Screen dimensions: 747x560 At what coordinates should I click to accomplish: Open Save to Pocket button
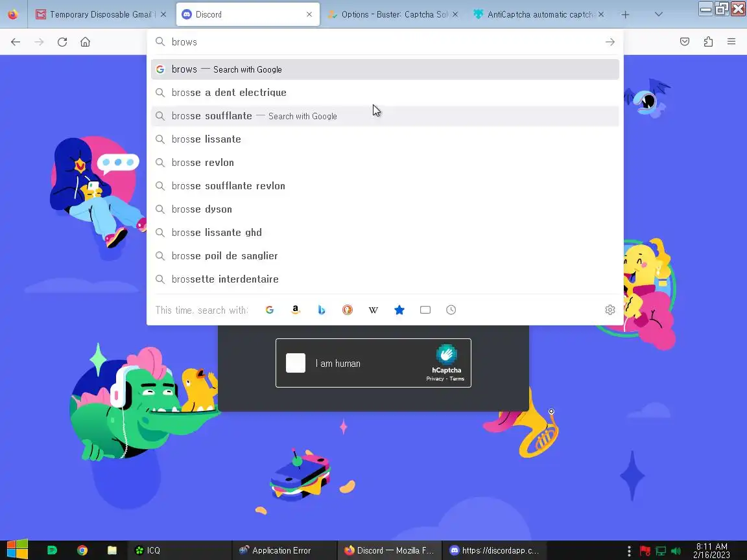[685, 42]
